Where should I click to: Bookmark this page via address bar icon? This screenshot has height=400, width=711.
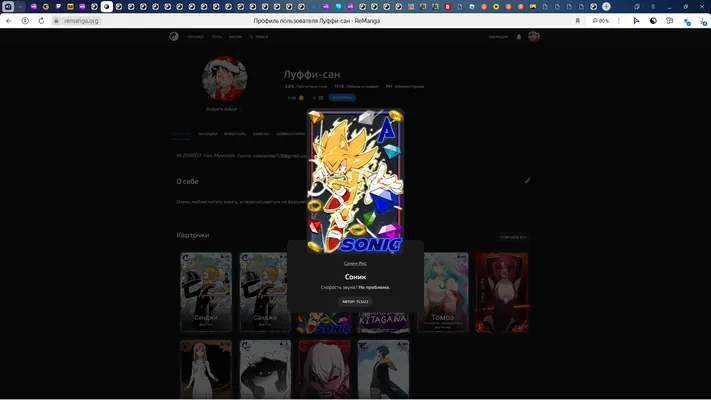pyautogui.click(x=578, y=21)
